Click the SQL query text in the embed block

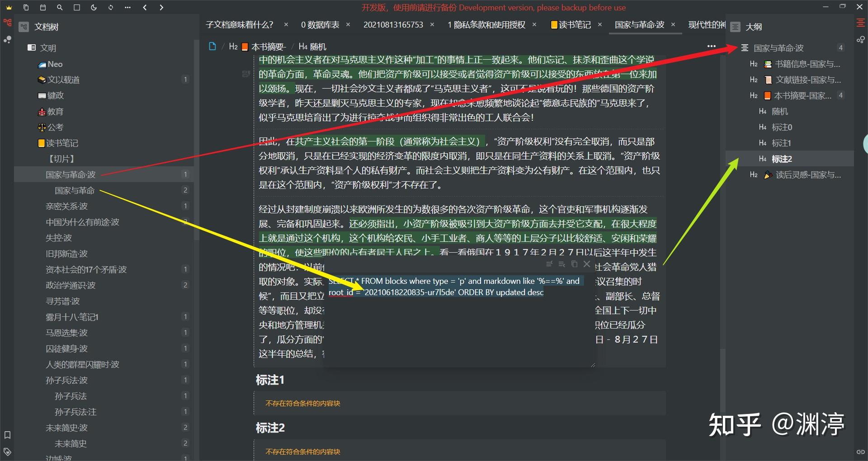tap(452, 286)
